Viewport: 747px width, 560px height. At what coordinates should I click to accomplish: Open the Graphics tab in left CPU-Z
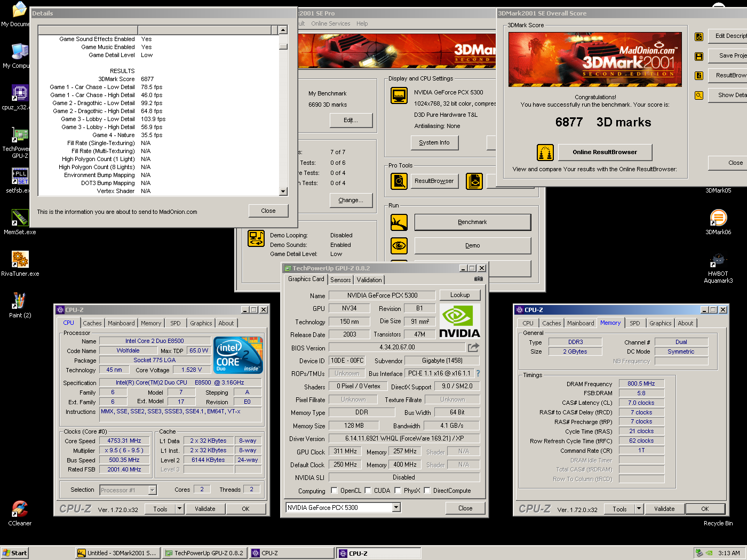(201, 323)
